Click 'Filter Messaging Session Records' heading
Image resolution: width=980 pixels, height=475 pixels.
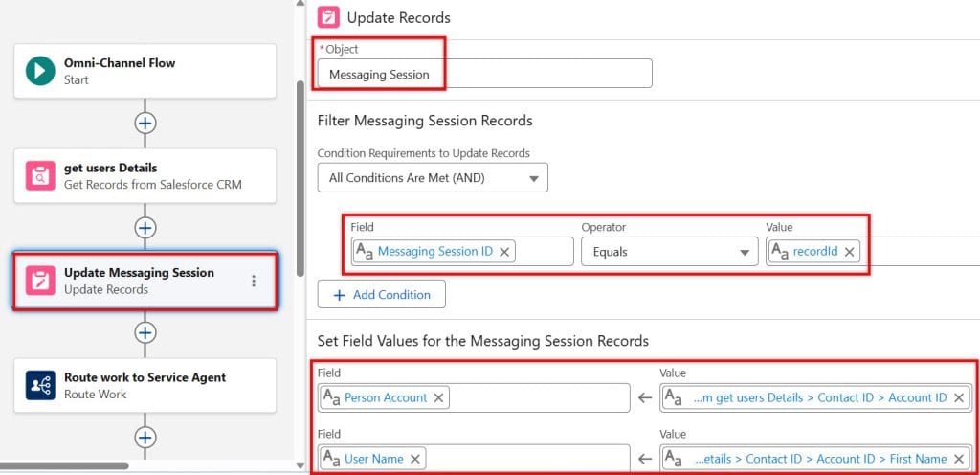click(425, 121)
